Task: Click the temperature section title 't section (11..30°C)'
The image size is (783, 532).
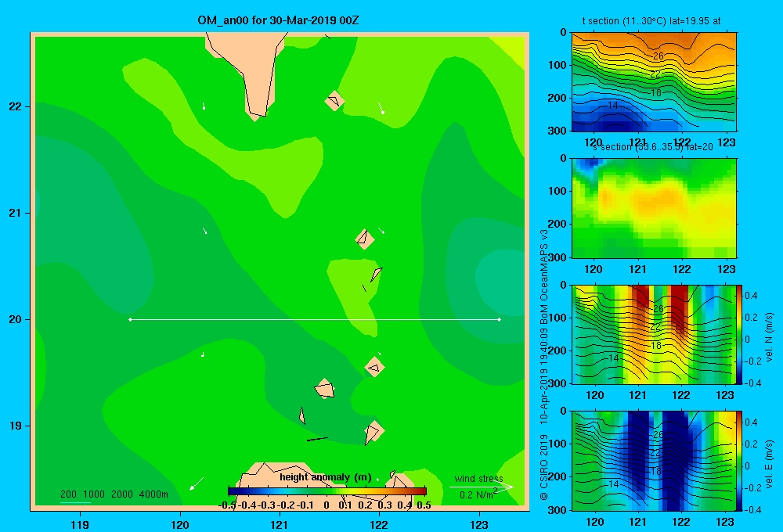Action: pos(624,21)
